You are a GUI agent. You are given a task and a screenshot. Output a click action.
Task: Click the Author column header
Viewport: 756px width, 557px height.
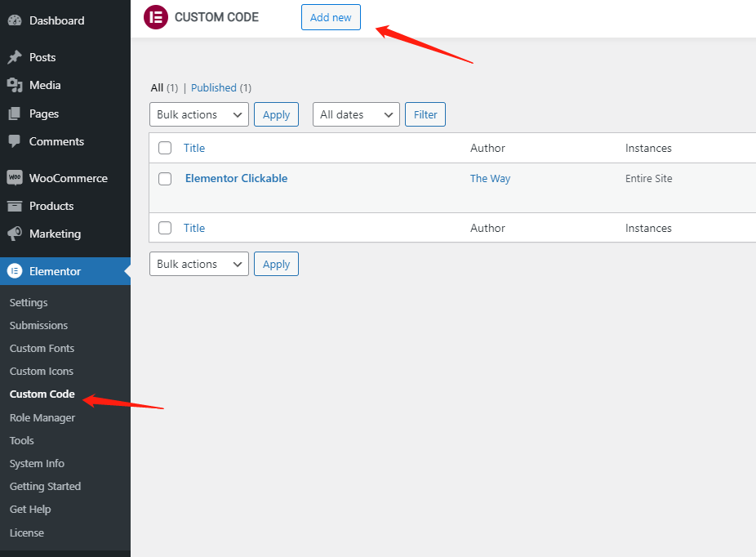487,148
